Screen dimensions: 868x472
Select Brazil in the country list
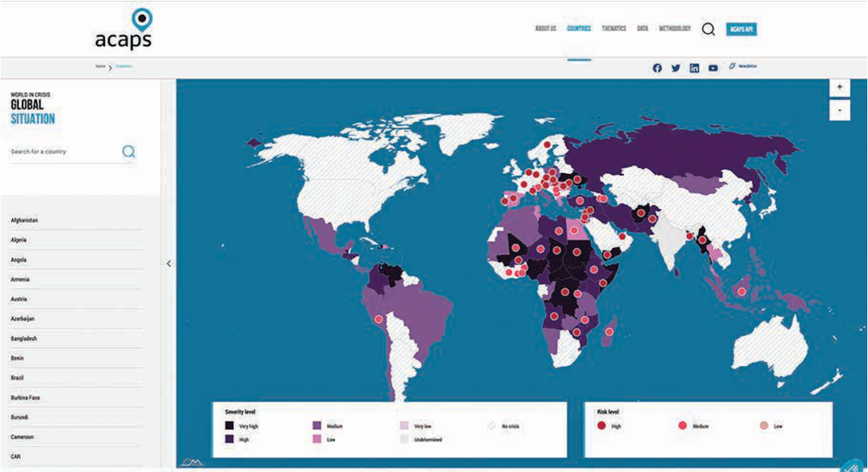(76, 378)
